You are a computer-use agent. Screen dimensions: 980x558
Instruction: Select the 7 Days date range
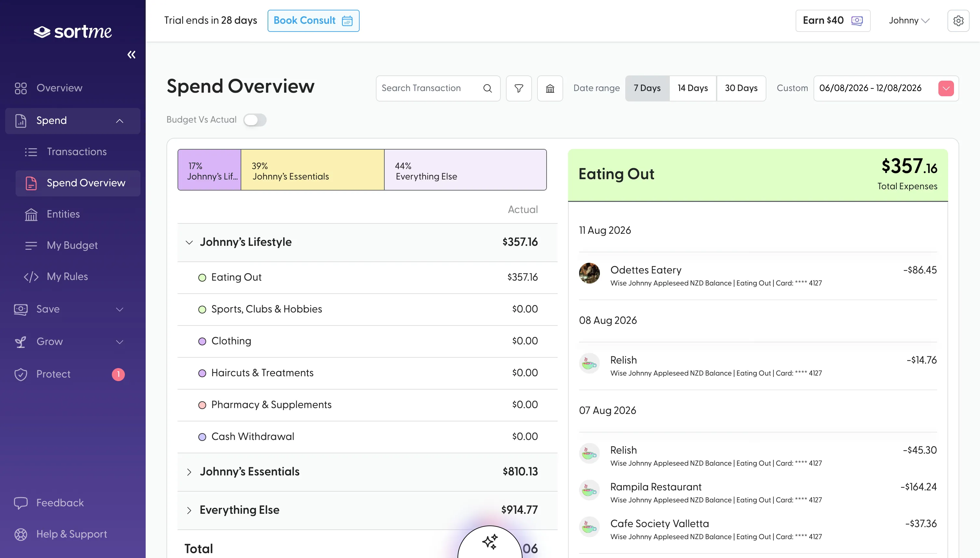(647, 88)
